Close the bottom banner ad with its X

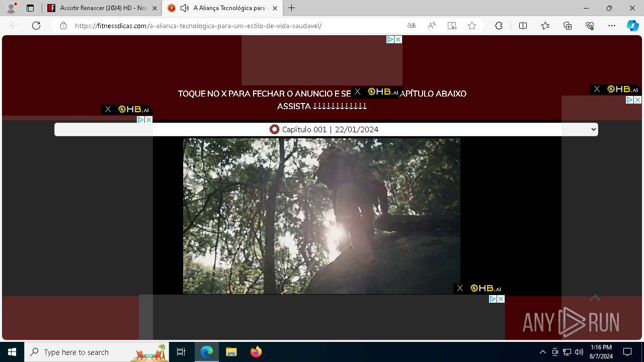(501, 299)
